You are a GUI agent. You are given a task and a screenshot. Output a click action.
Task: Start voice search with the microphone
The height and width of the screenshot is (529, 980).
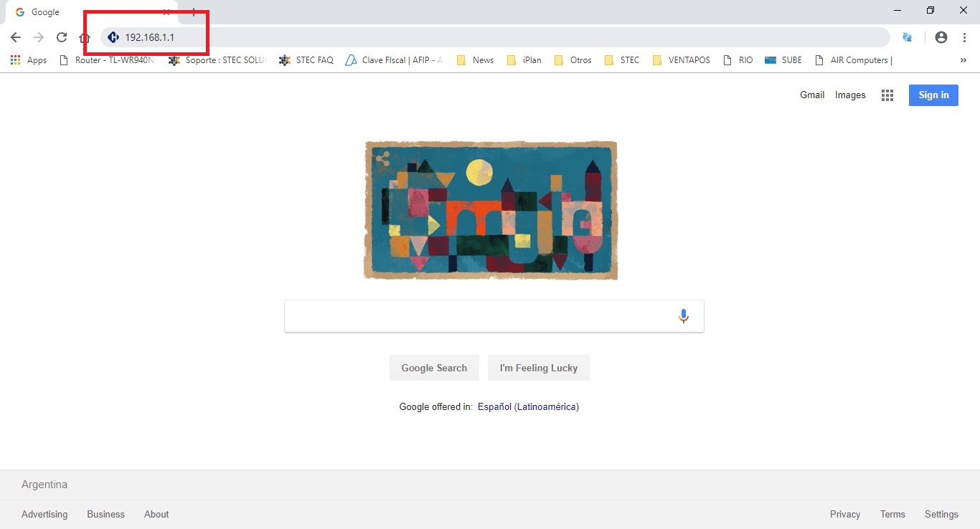pyautogui.click(x=684, y=316)
